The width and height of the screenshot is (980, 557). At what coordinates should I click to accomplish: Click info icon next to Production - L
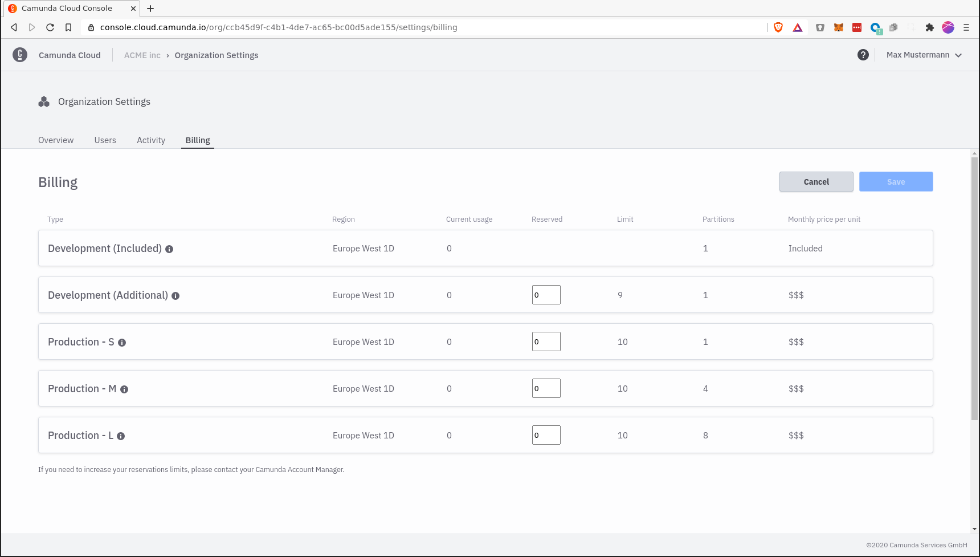coord(121,436)
